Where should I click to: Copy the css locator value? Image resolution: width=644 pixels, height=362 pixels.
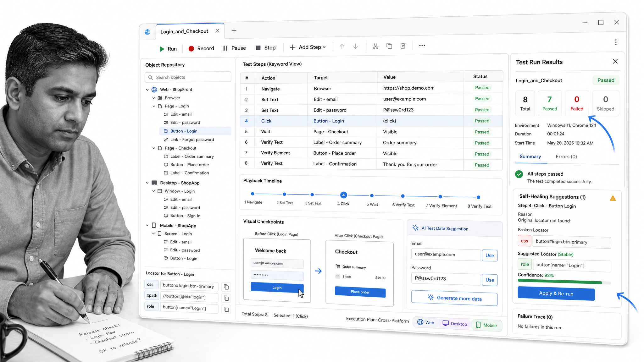coord(226,287)
